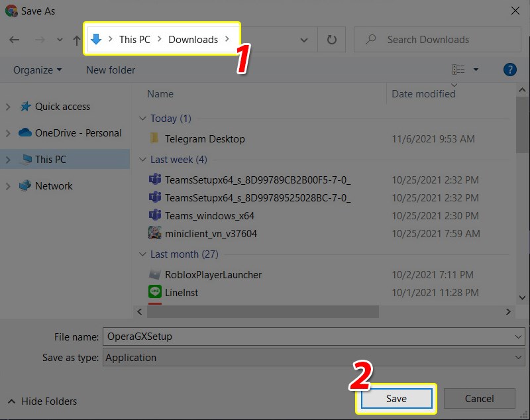
Task: Select TeamsSetupx64_s_8D99789CB2B00F5-7-0_ file
Action: click(258, 180)
